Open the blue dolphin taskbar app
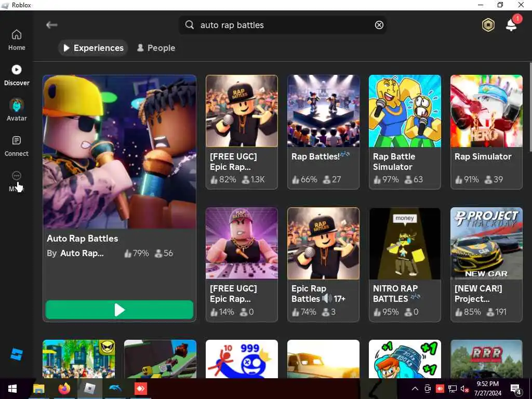 click(x=115, y=389)
